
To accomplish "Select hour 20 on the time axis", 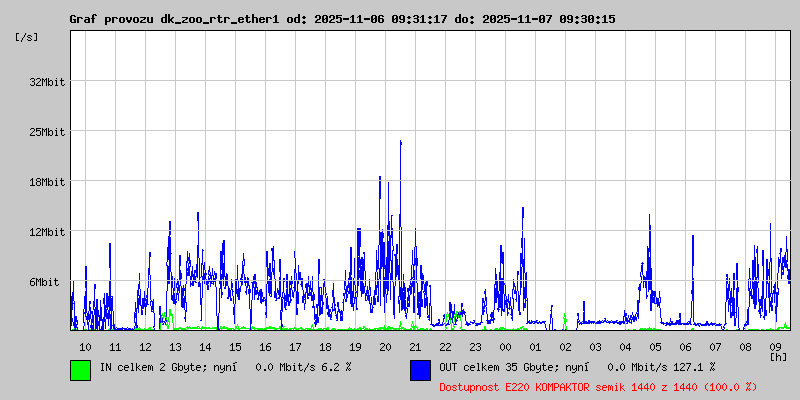I will [x=385, y=346].
